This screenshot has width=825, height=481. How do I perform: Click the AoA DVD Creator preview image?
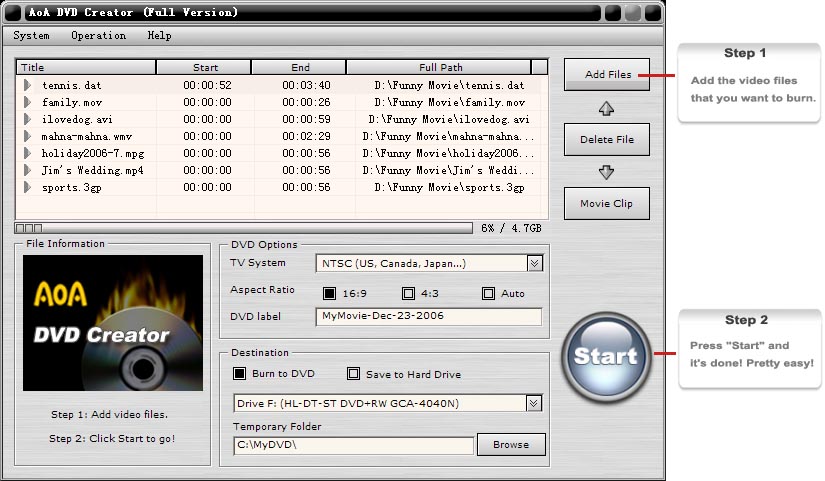99,322
